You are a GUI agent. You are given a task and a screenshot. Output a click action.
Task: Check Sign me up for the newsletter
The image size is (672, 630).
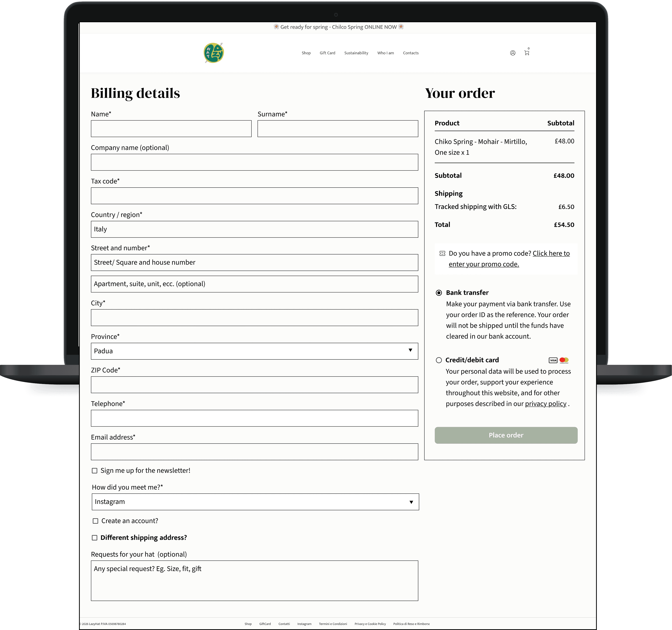pos(95,471)
